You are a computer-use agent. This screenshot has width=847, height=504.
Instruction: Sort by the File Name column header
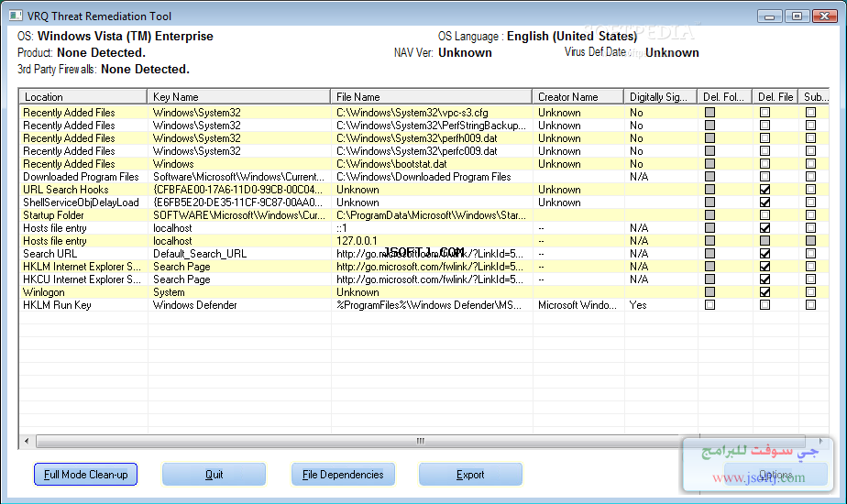pos(431,97)
